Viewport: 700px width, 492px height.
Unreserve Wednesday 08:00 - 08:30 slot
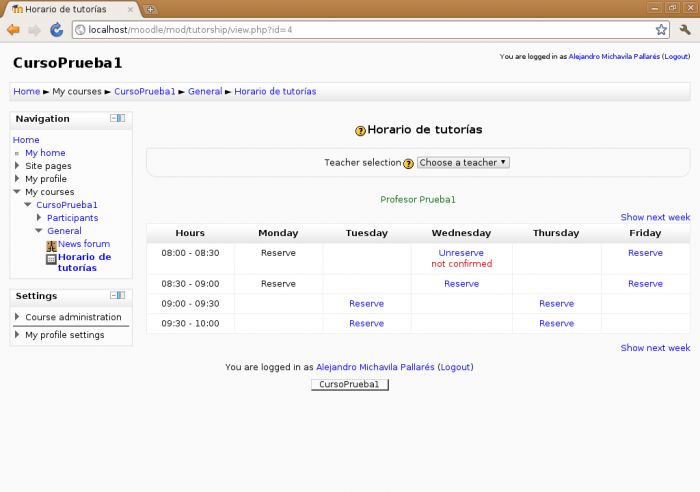[x=461, y=253]
